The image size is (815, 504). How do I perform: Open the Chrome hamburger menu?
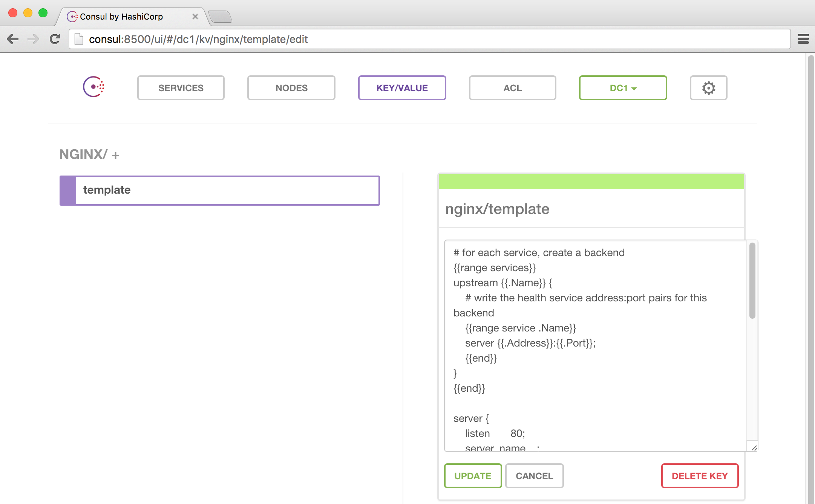(x=803, y=39)
